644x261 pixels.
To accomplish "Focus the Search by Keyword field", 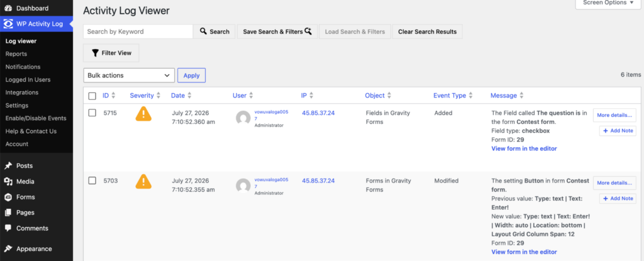I will point(138,31).
